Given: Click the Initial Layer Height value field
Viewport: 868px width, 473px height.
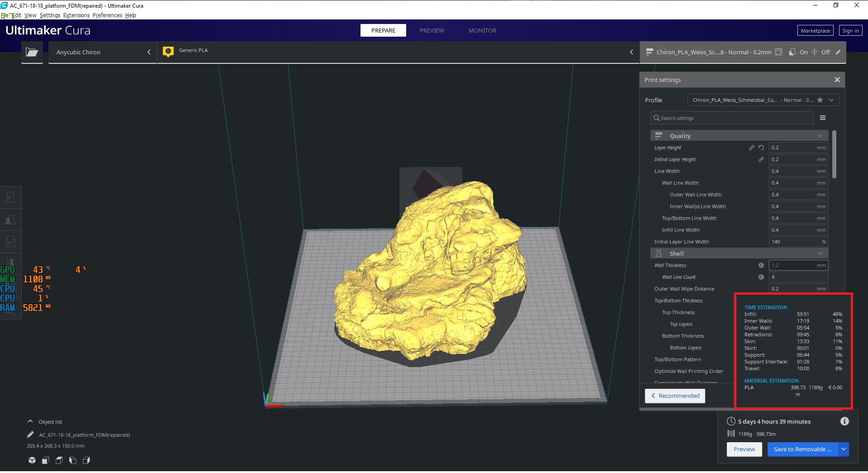Looking at the screenshot, I should coord(799,159).
